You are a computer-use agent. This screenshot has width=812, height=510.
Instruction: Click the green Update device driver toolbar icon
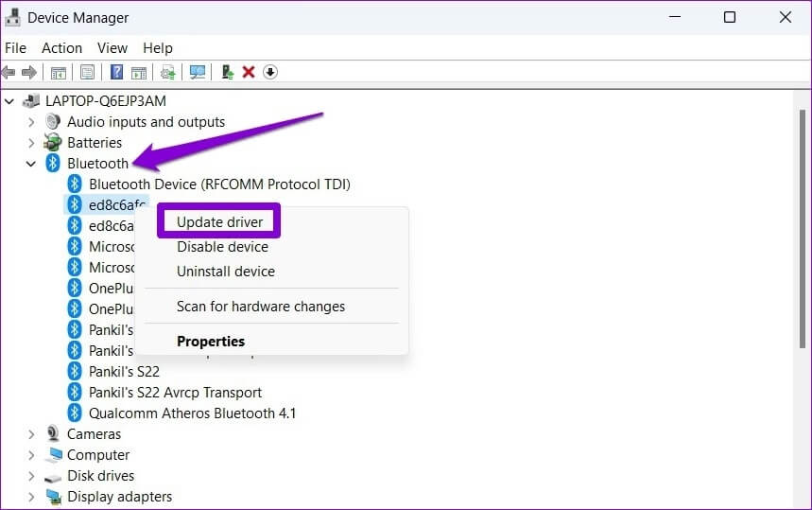click(x=227, y=72)
